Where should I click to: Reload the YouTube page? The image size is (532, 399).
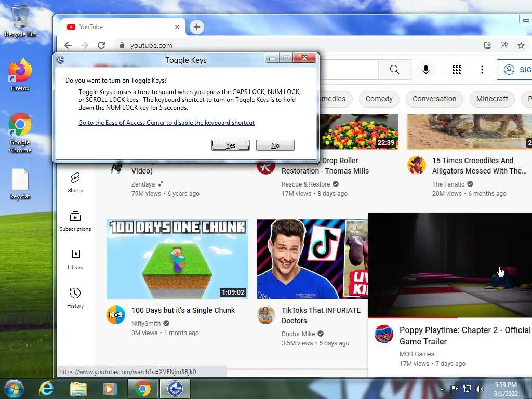(x=101, y=45)
